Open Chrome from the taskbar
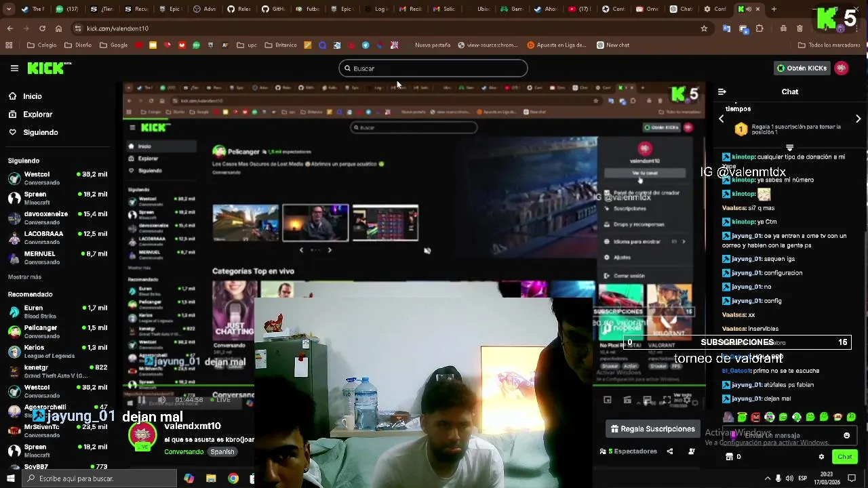 (x=233, y=479)
